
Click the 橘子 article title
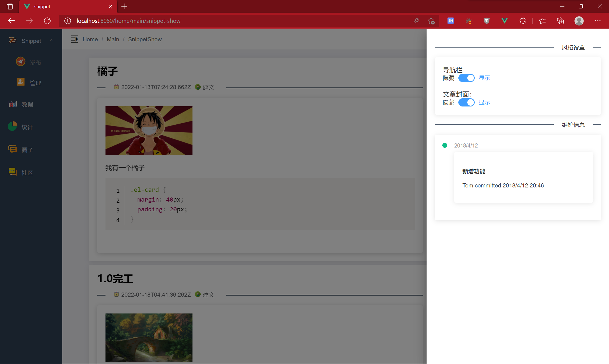click(108, 71)
